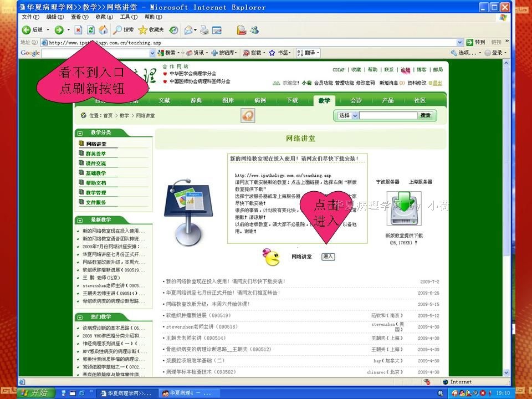
Task: Click the vertical scrollbar down arrow
Action: click(x=506, y=372)
